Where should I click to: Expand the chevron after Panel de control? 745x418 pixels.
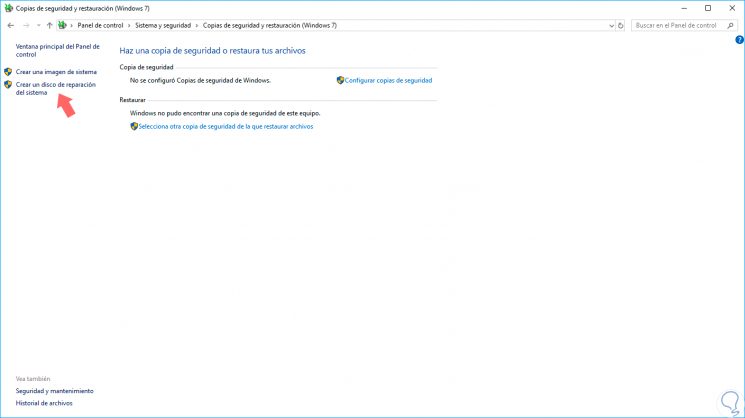(x=129, y=26)
